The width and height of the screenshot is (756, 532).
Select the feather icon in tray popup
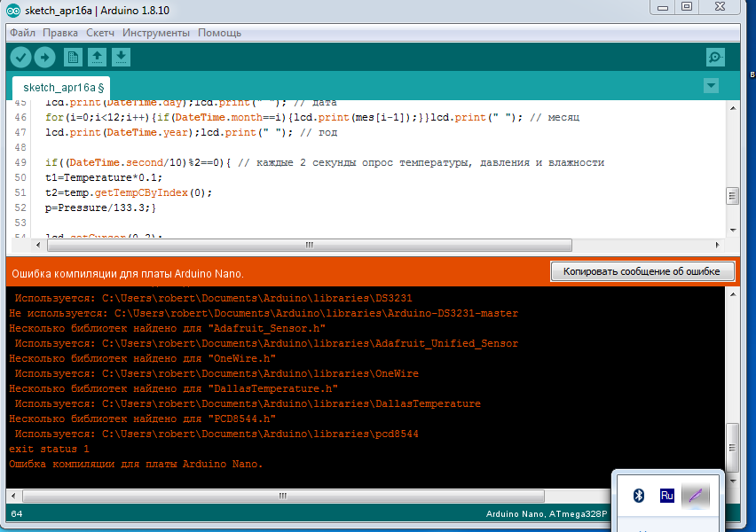pyautogui.click(x=696, y=496)
